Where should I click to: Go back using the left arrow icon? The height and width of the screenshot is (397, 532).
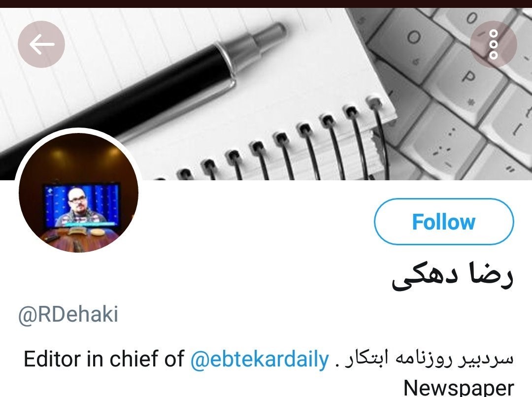[41, 44]
